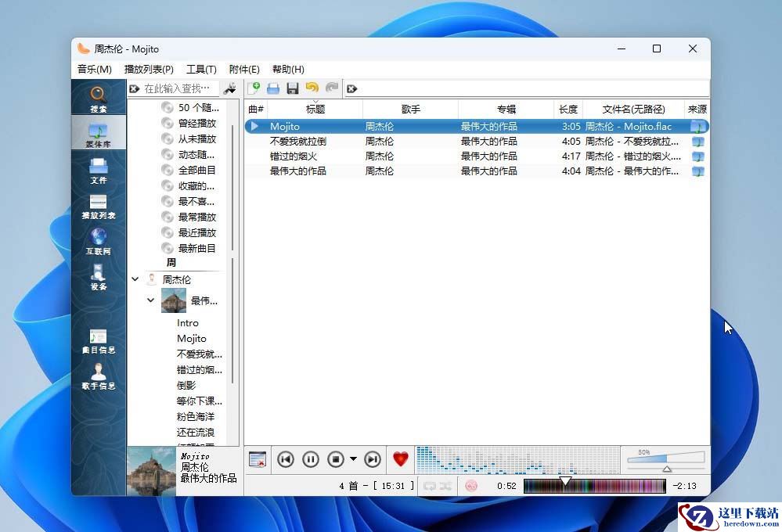This screenshot has height=532, width=782.
Task: Show 歌手信息 artist info panel
Action: click(x=98, y=376)
